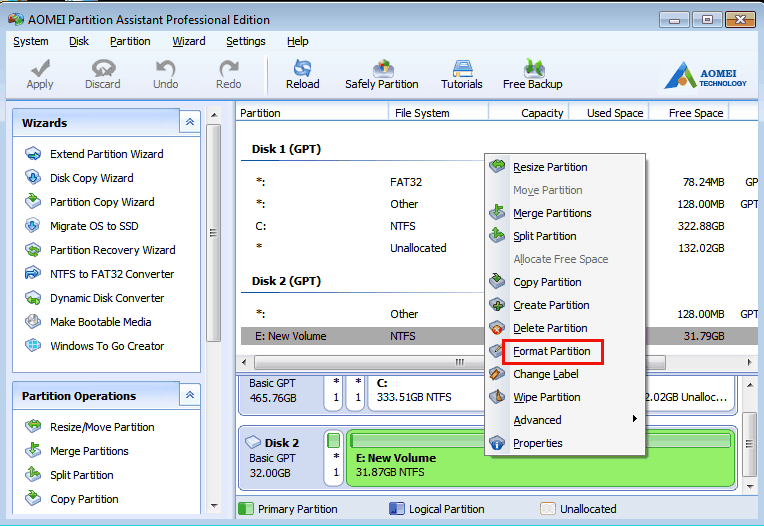Image resolution: width=764 pixels, height=526 pixels.
Task: Click the Disk 1 (GPT) heading
Action: coord(286,149)
